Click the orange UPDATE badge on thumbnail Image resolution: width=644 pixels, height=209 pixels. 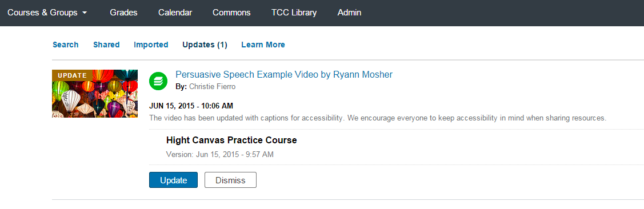click(x=72, y=75)
